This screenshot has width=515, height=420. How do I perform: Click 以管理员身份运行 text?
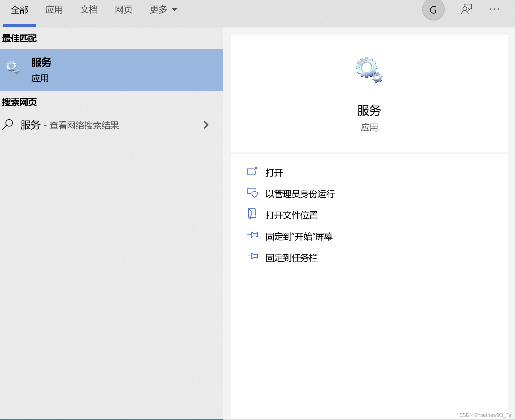[x=300, y=194]
